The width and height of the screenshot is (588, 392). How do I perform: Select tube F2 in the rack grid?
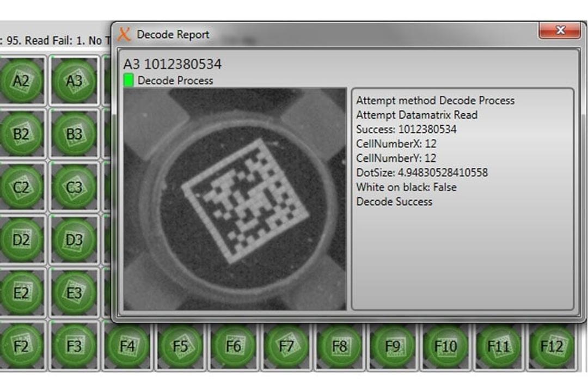pos(21,346)
